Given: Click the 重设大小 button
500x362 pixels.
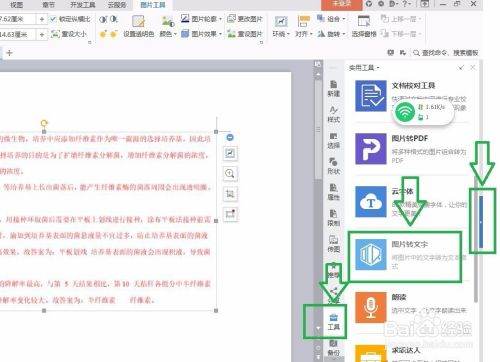Looking at the screenshot, I should click(x=69, y=34).
